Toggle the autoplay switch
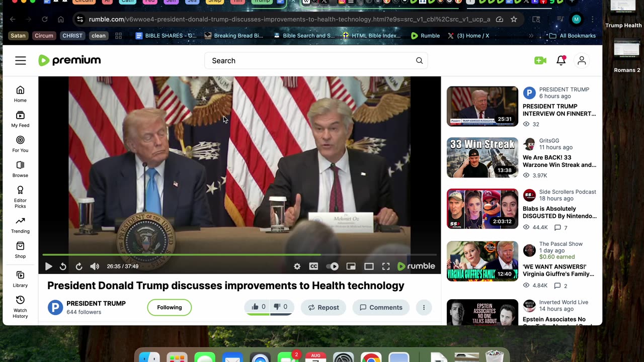Screen dimensions: 644x362 coord(332,266)
